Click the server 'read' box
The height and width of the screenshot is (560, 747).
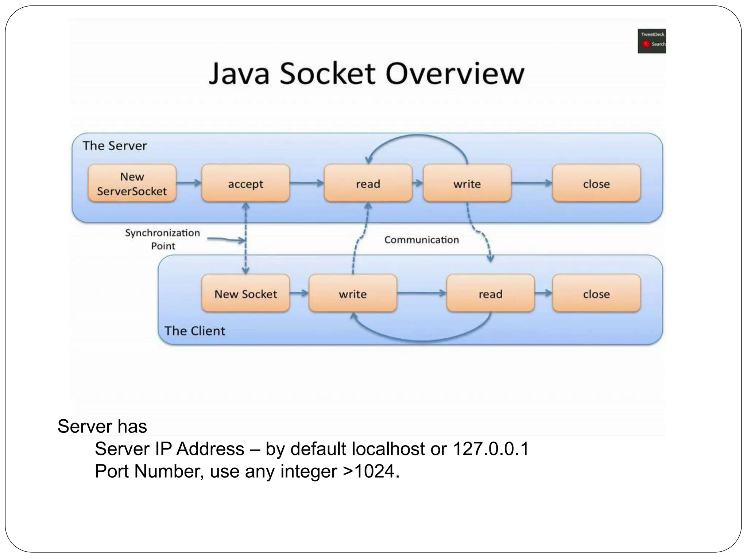click(368, 183)
